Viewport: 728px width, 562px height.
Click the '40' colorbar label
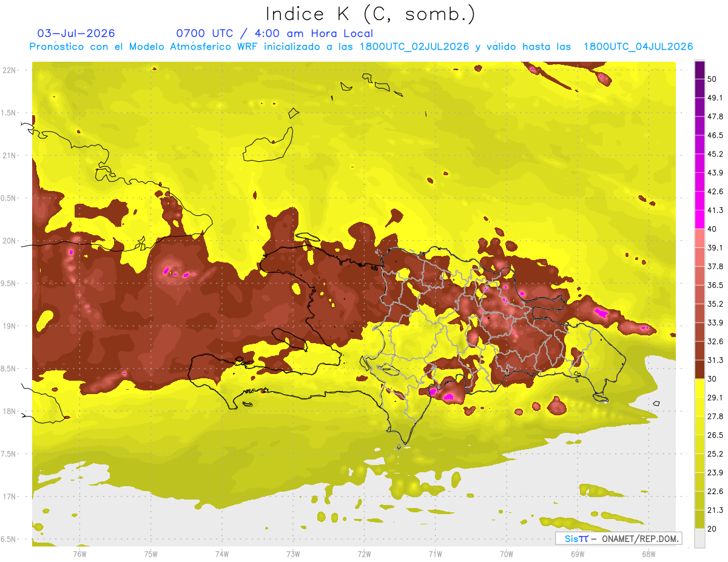(x=712, y=229)
